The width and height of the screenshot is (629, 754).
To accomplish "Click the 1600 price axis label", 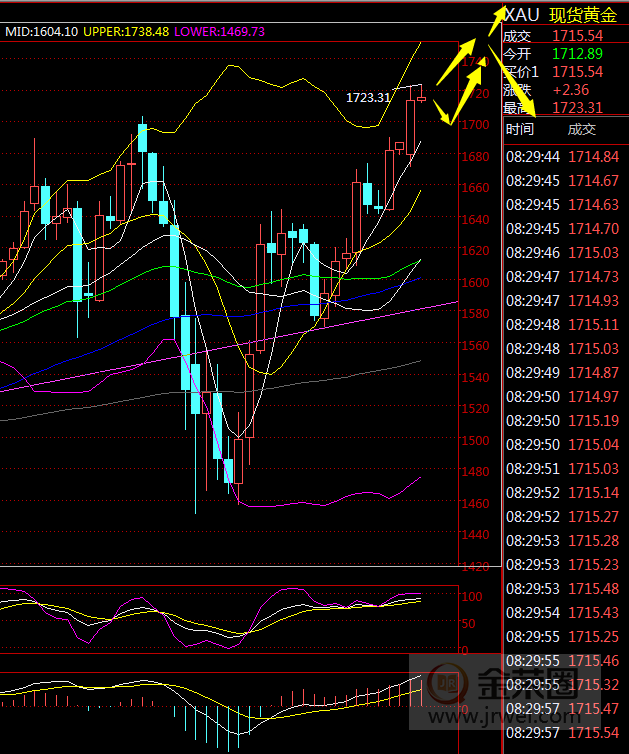I will (475, 282).
